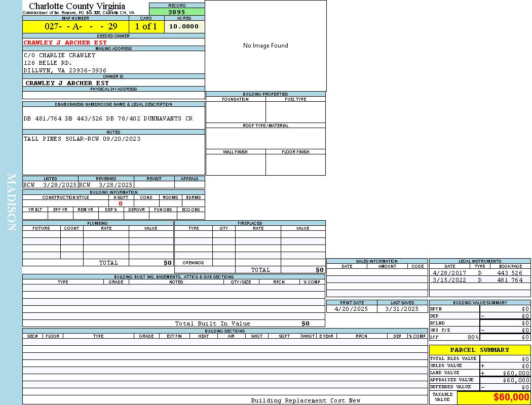Click the 'No Image Found' photo placeholder
The width and height of the screenshot is (532, 405).
pyautogui.click(x=265, y=46)
